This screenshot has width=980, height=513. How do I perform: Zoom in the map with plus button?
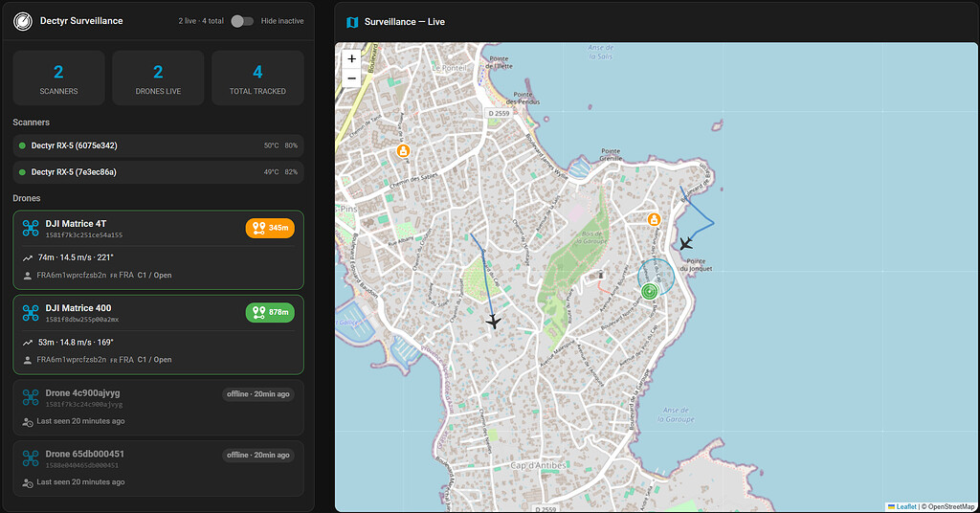tap(352, 58)
